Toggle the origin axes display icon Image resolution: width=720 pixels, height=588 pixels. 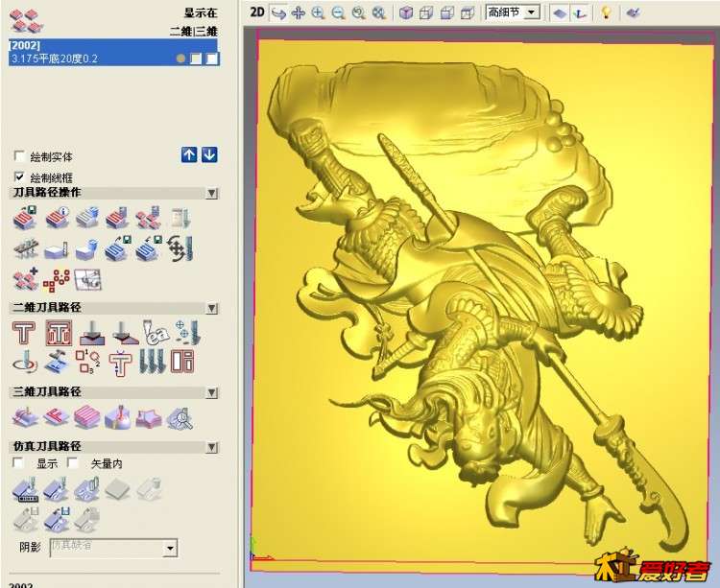tap(581, 13)
